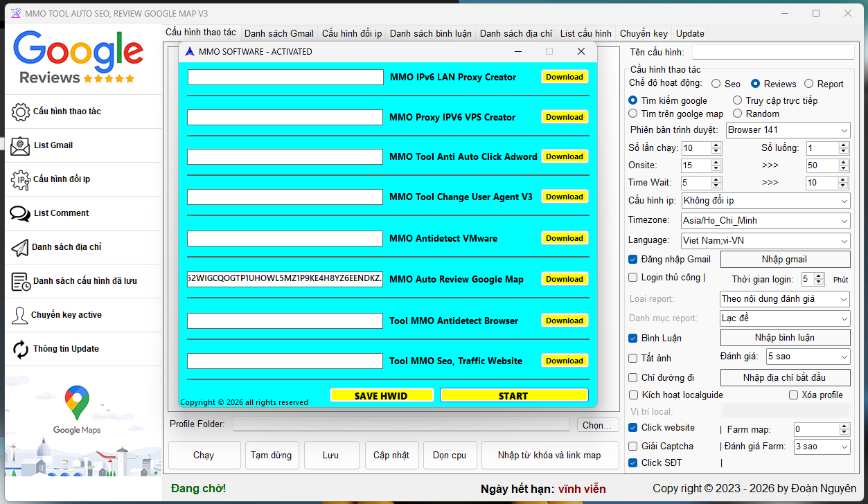Open the Update tab
The width and height of the screenshot is (868, 504).
[x=690, y=33]
